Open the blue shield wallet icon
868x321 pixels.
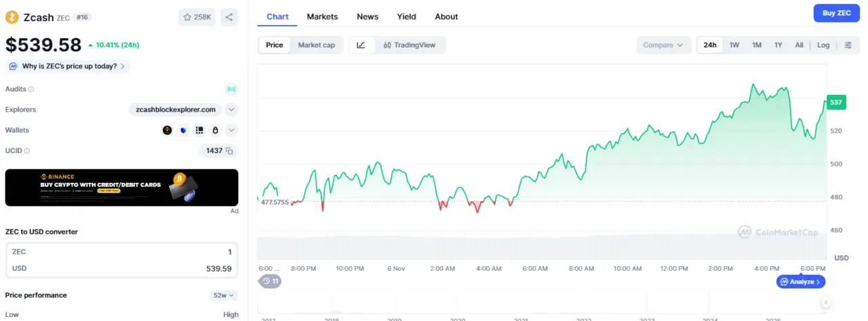(x=183, y=130)
